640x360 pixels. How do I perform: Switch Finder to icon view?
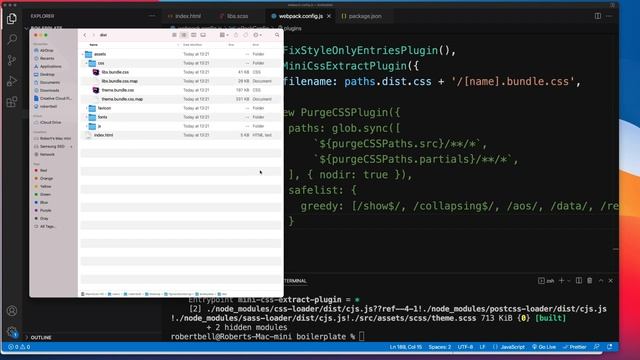[174, 35]
